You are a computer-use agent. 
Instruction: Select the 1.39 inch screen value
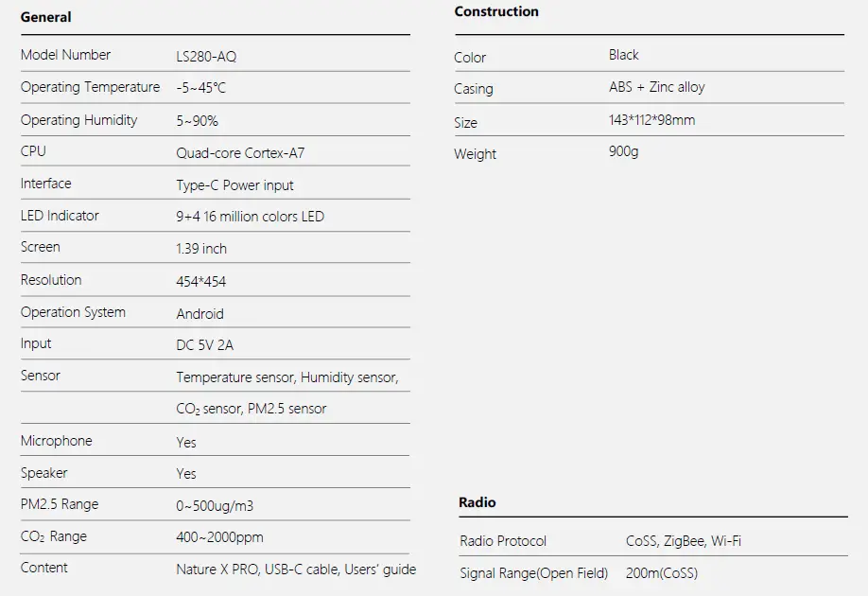point(201,249)
